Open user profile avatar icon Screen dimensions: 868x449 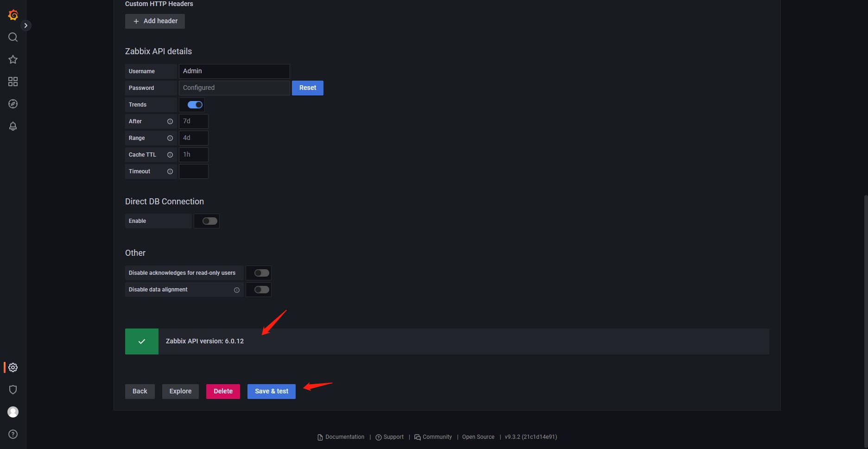coord(13,412)
